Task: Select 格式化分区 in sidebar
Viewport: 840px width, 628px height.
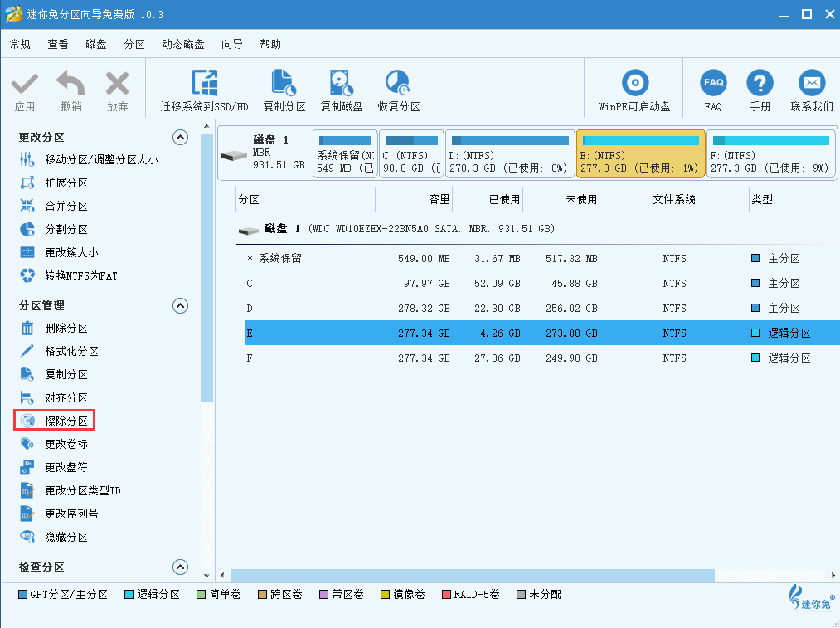Action: (59, 351)
